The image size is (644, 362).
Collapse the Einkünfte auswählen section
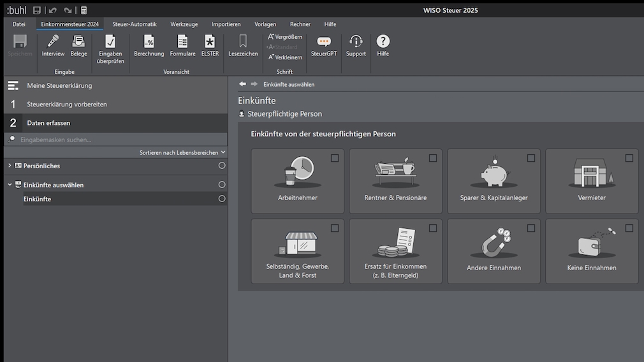tap(10, 185)
